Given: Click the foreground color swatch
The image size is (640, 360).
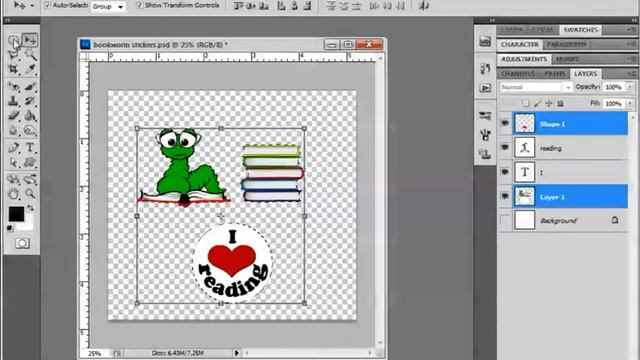Looking at the screenshot, I should coord(16,214).
